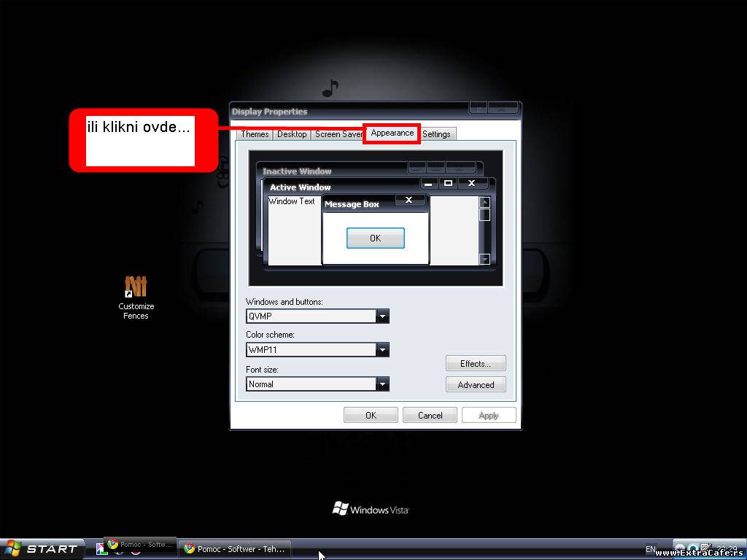Open the Advanced appearance settings
Screen dimensions: 747x560
[476, 385]
